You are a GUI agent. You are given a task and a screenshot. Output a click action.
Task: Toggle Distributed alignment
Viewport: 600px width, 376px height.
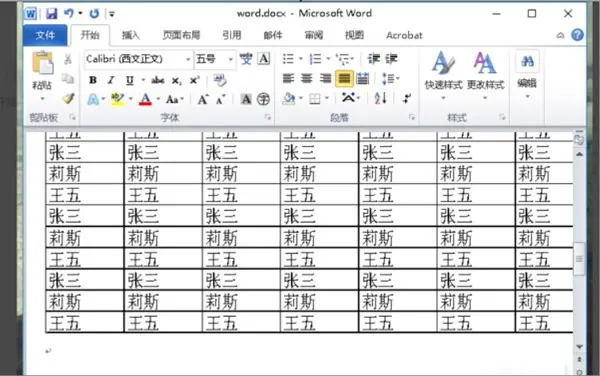coord(362,79)
